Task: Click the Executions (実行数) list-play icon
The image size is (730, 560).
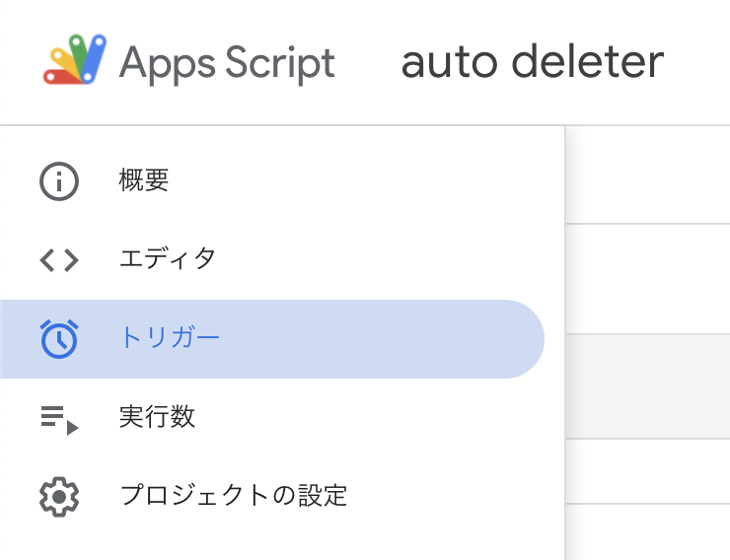Action: (59, 417)
